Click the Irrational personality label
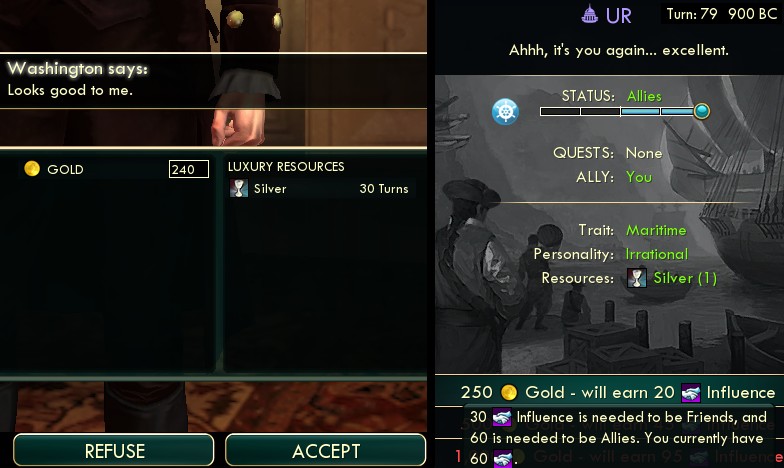Screen dimensions: 784x468 click(656, 254)
